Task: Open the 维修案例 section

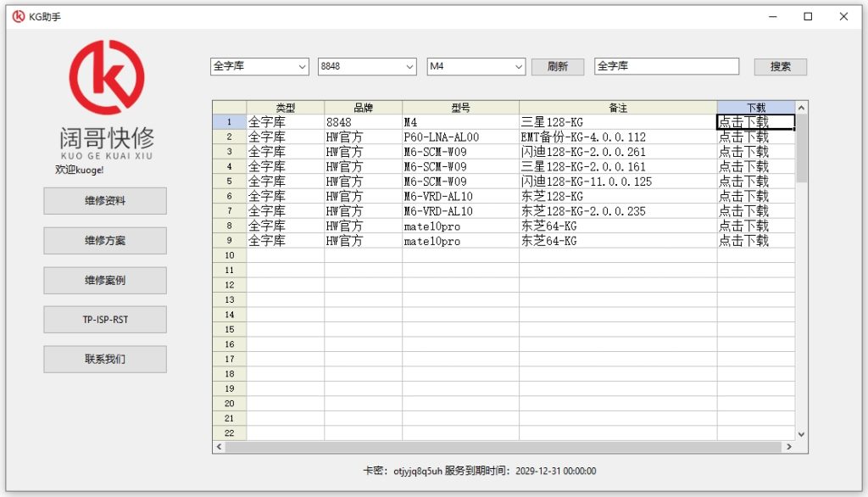Action: tap(105, 281)
